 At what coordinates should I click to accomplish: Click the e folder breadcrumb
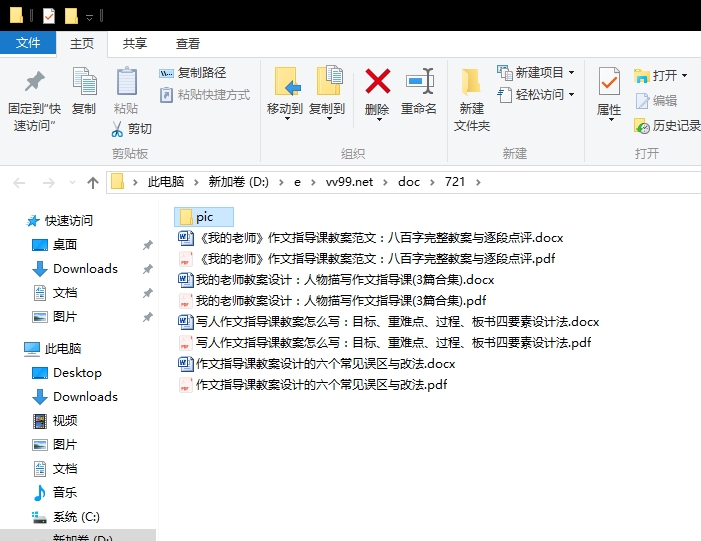[x=297, y=182]
